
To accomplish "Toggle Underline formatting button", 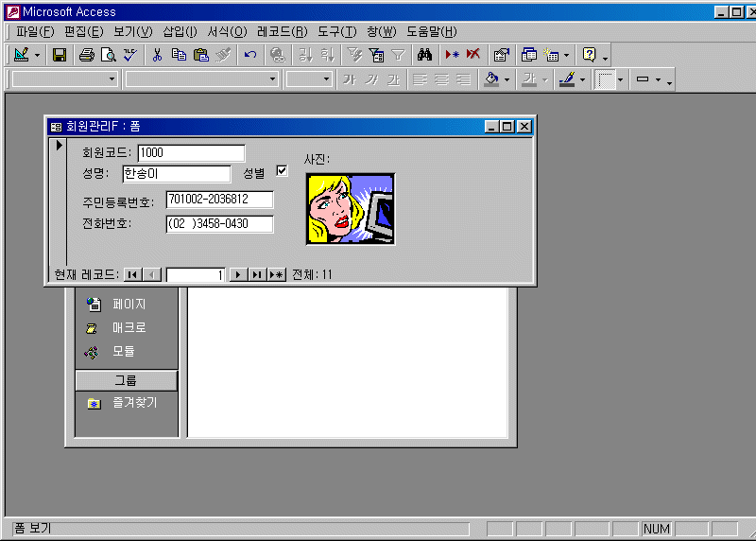I will coord(394,79).
